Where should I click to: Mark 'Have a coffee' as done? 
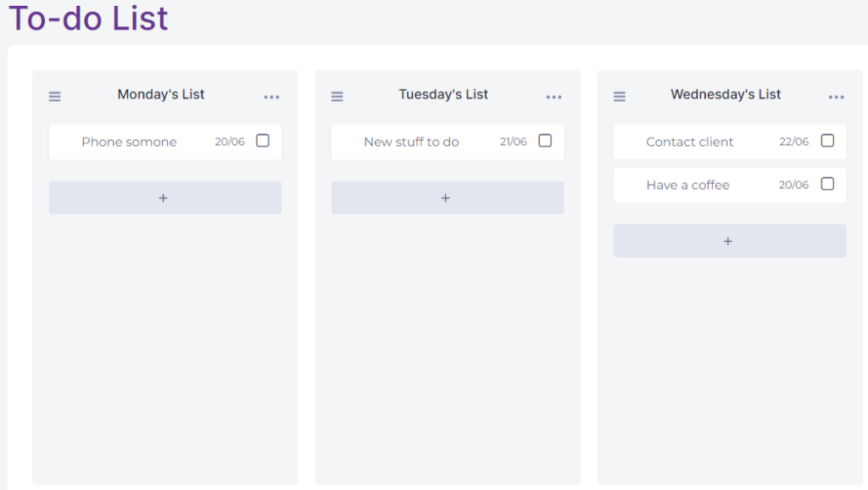click(x=827, y=185)
